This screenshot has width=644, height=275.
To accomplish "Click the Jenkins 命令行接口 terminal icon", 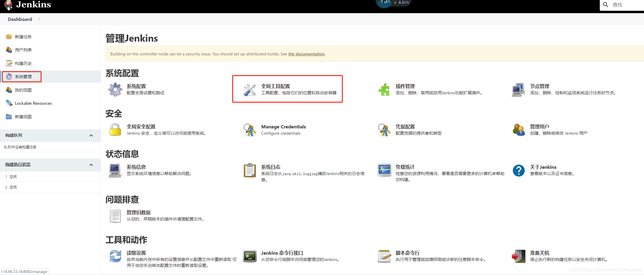I will (x=250, y=256).
